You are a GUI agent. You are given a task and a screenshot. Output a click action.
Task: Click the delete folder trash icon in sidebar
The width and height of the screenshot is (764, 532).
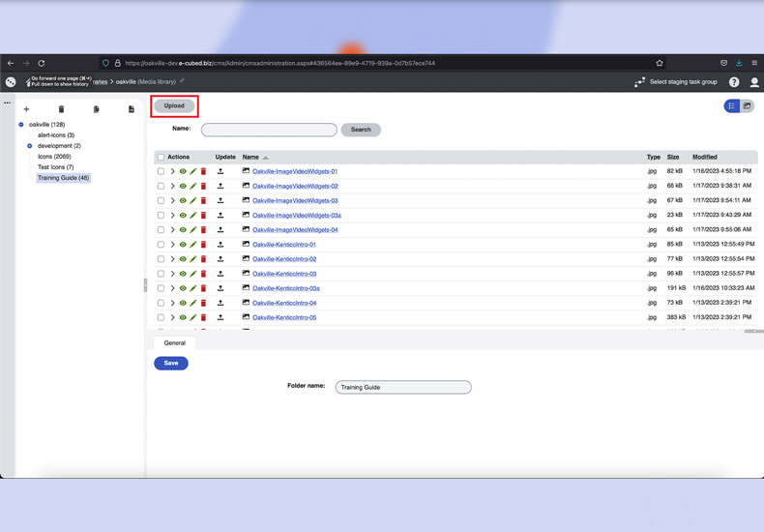[x=61, y=109]
